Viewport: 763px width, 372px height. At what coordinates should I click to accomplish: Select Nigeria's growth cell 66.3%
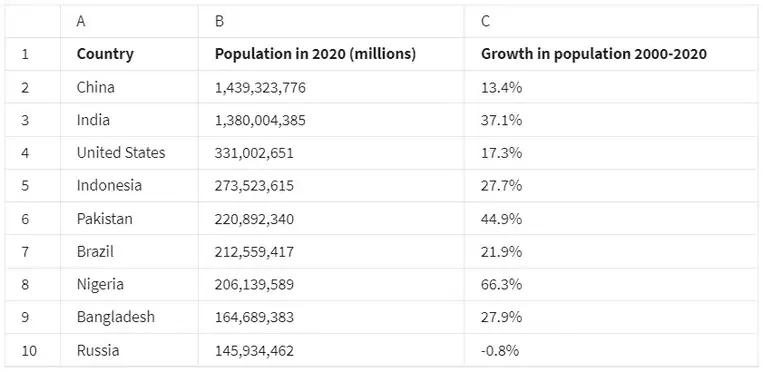coord(611,284)
